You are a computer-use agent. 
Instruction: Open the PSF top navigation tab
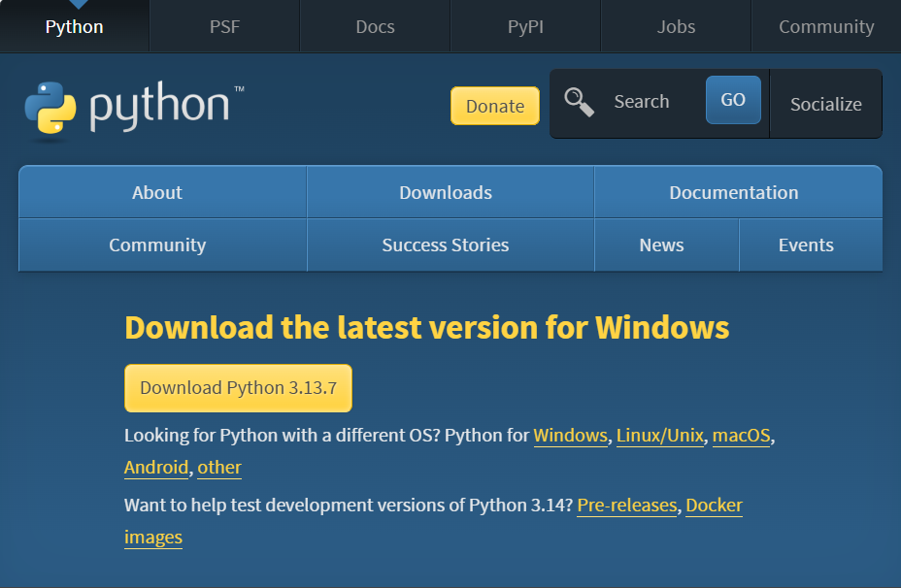224,26
